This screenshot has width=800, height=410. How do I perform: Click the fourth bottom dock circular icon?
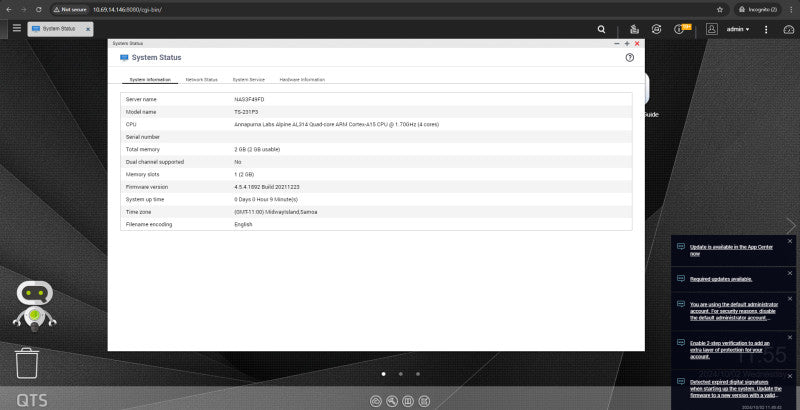click(424, 401)
